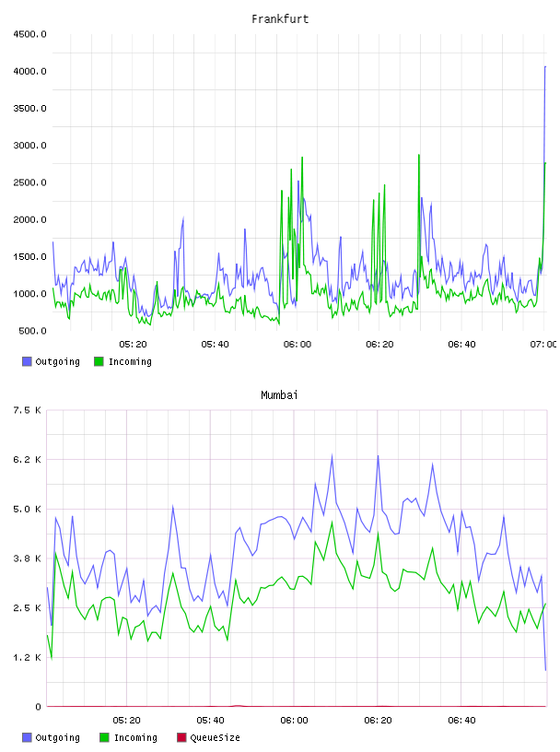Click the 6.2 K y-axis label in Mumbai chart
Screen dimensions: 560x752
(x=27, y=460)
